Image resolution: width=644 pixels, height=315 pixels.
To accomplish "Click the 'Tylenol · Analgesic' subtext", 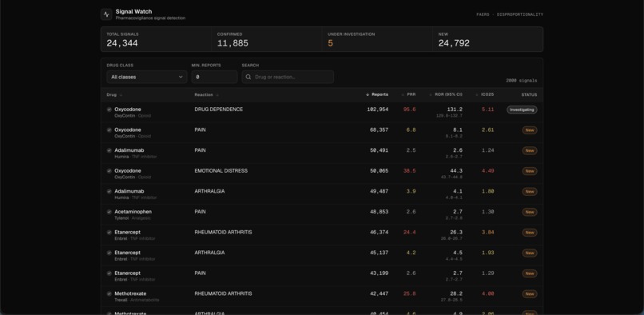I will coord(133,218).
